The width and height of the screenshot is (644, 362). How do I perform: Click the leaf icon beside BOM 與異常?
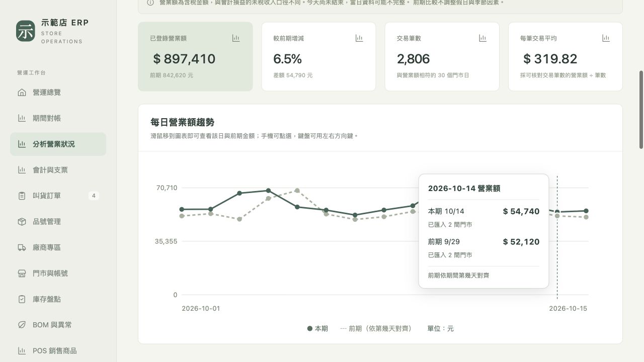click(x=22, y=325)
